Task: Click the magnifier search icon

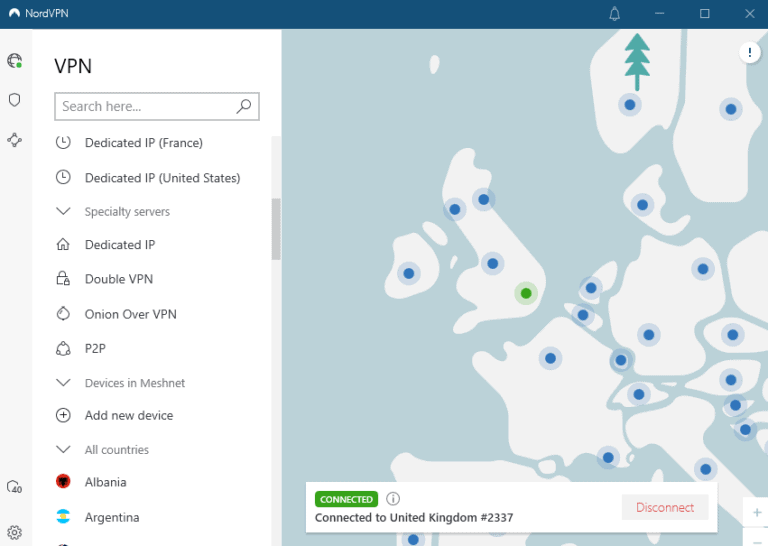Action: pyautogui.click(x=243, y=106)
